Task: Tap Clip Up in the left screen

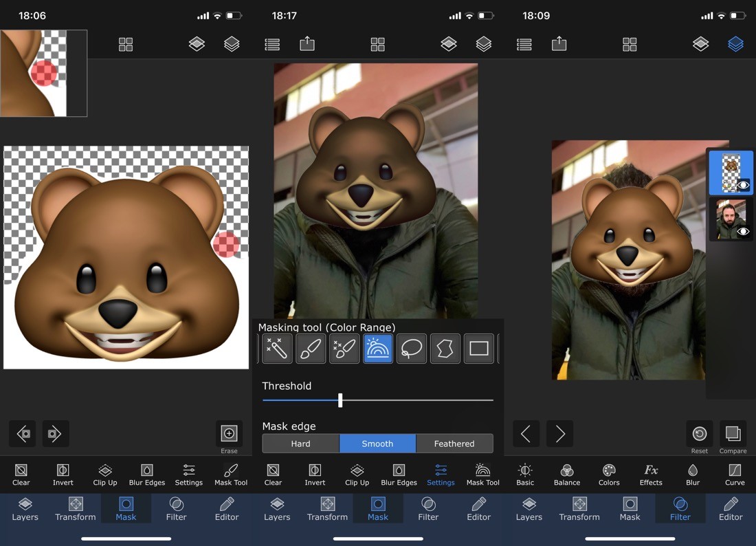Action: (x=105, y=474)
